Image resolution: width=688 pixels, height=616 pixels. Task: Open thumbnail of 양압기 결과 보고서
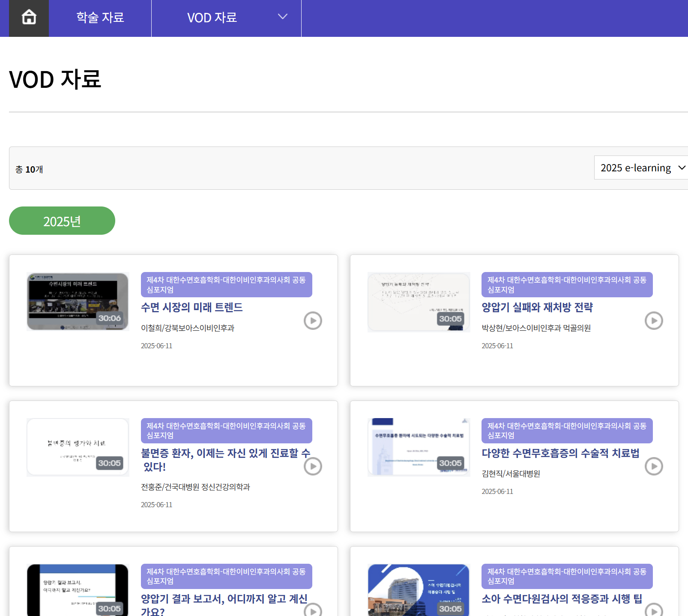click(x=78, y=590)
